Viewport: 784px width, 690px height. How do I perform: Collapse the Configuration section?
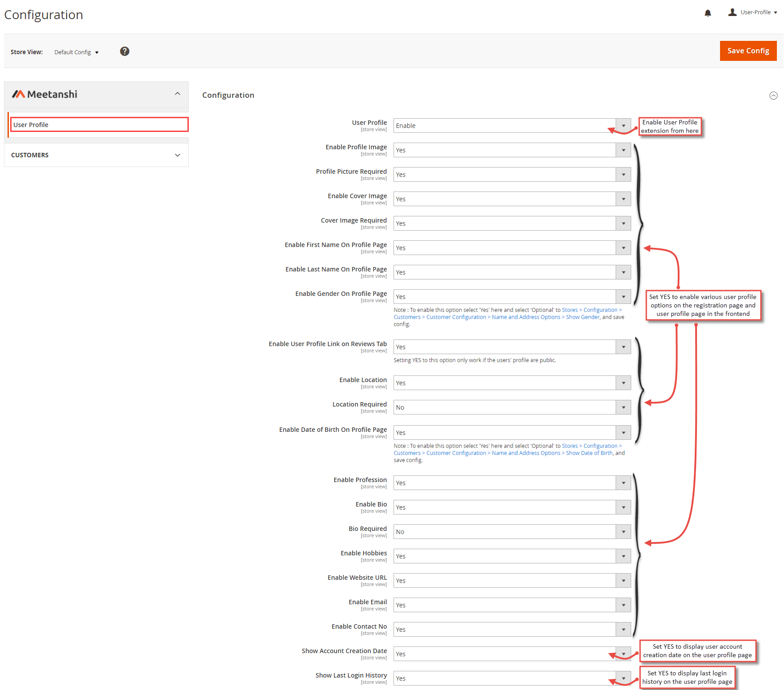773,96
